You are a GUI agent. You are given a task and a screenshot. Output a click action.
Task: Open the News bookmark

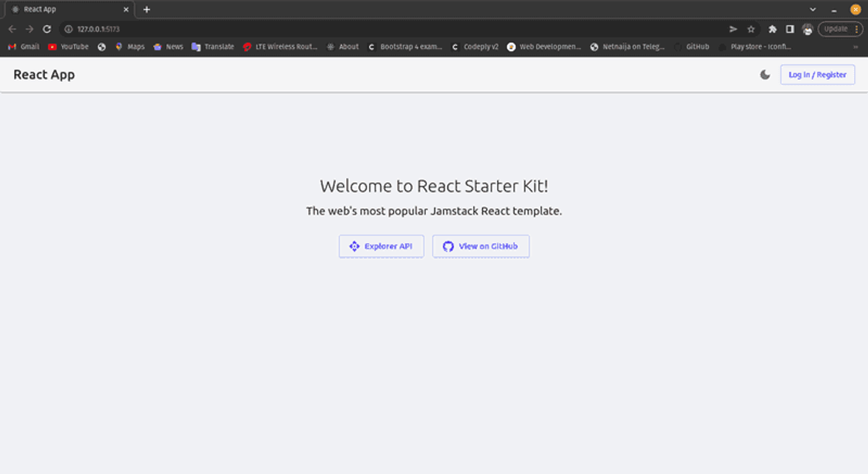[168, 47]
